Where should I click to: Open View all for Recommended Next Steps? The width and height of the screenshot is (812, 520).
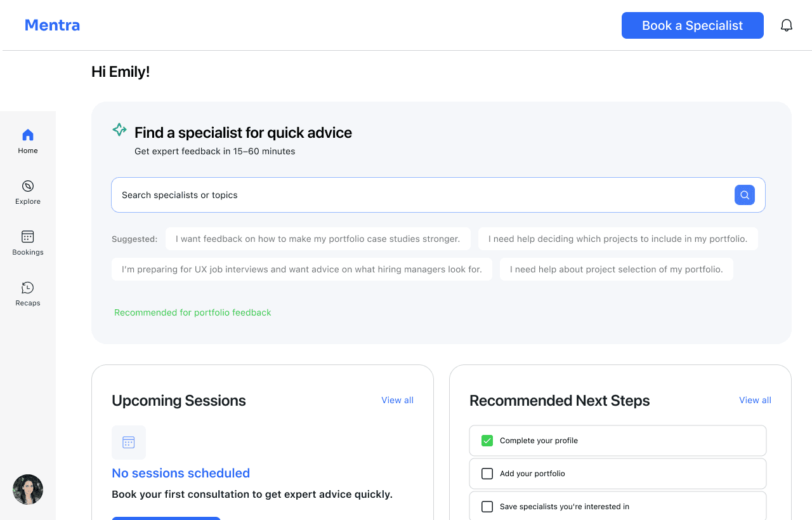(755, 400)
